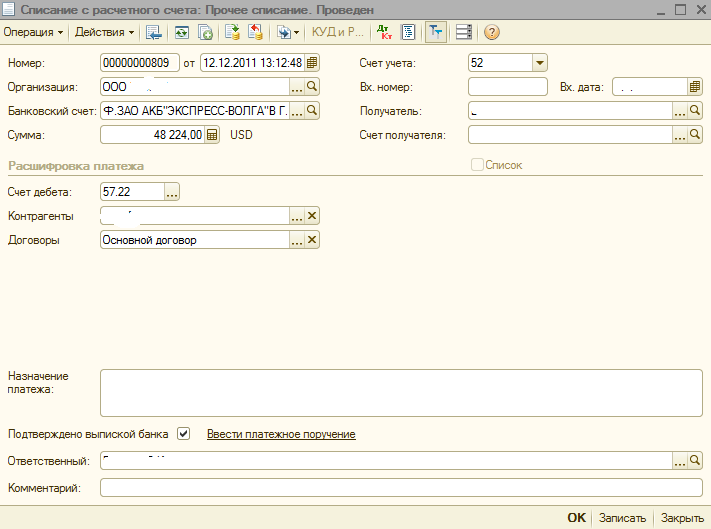This screenshot has height=529, width=711.
Task: Click the date field 12.12.2011 13:12:48
Action: click(253, 63)
